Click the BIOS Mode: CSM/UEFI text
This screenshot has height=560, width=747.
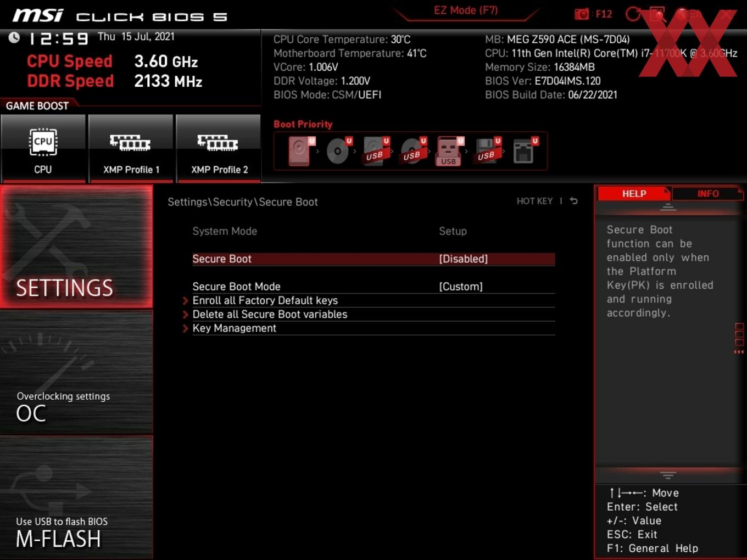327,95
